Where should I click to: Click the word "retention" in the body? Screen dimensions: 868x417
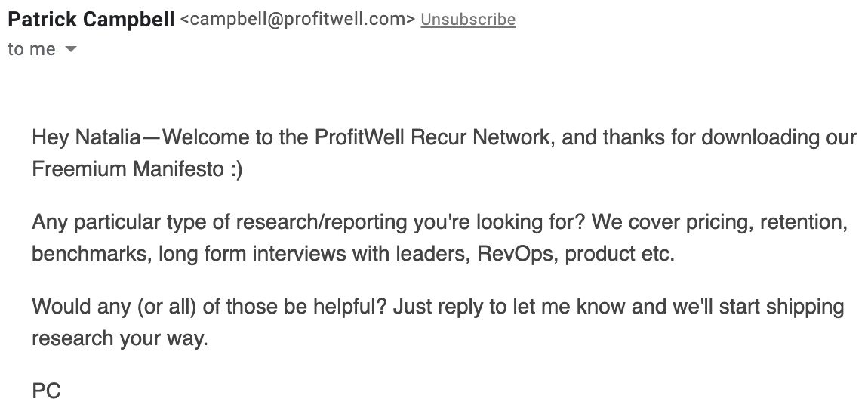coord(803,222)
